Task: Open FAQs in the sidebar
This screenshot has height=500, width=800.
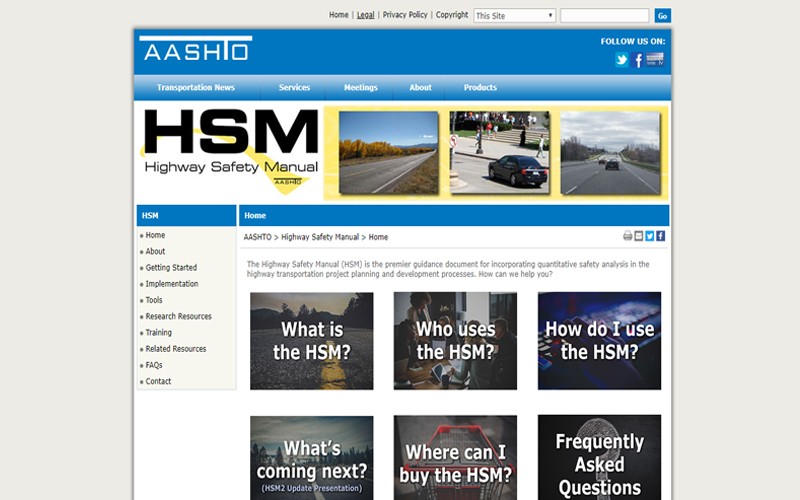Action: tap(154, 365)
